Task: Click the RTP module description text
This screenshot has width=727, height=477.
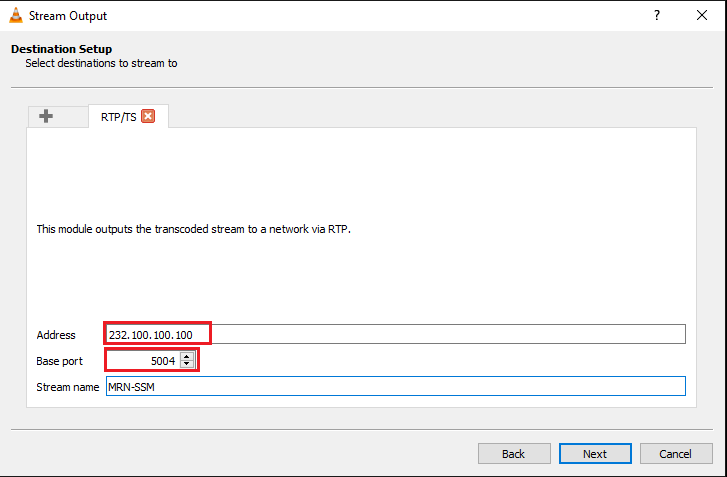Action: [194, 229]
